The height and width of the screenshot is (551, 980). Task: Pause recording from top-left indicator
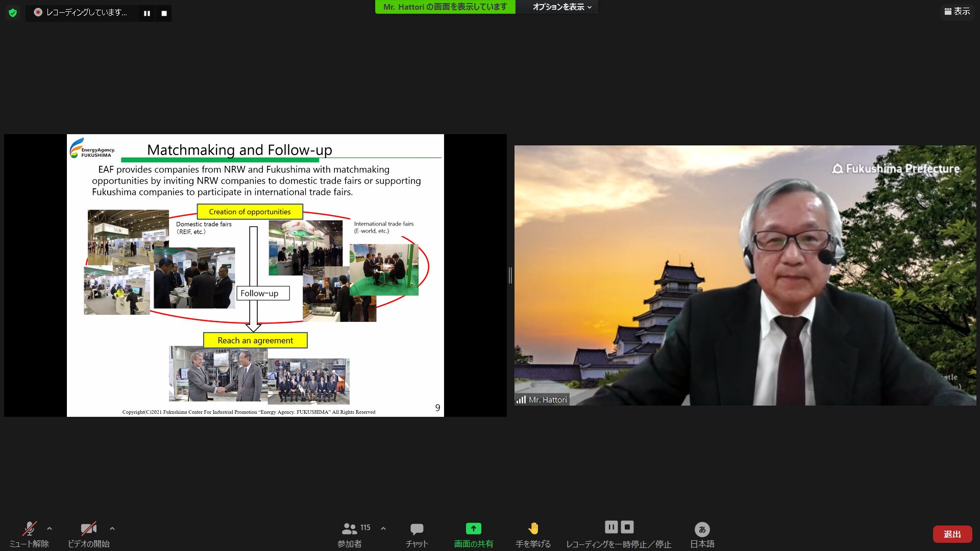click(x=147, y=13)
